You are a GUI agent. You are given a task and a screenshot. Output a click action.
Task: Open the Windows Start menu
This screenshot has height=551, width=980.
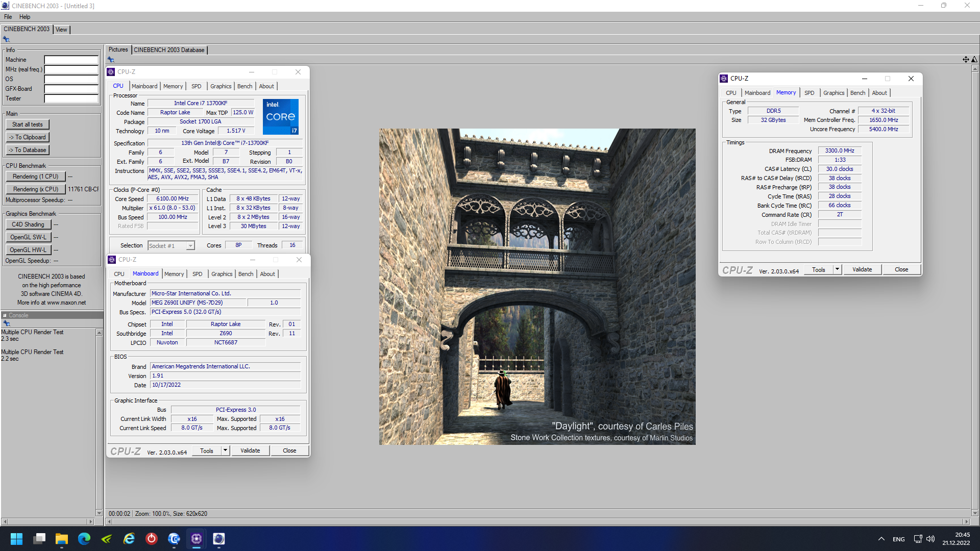[16, 539]
